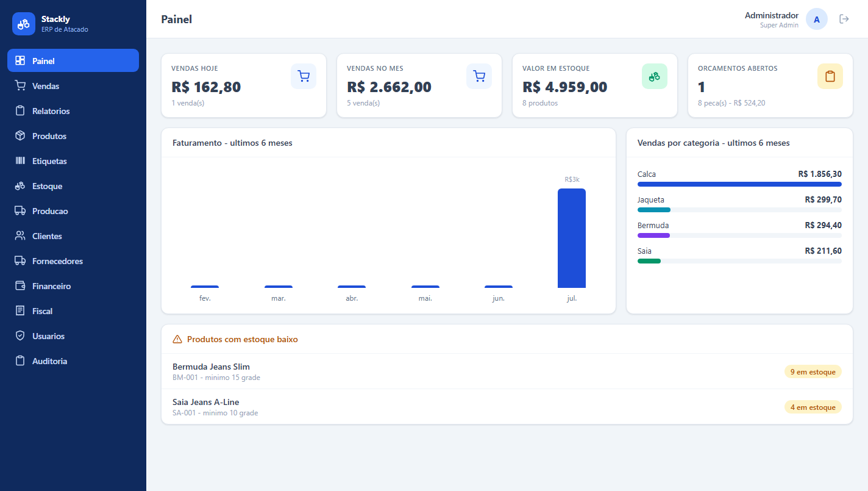Click the jul. revenue bar in the chart
868x491 pixels.
click(572, 238)
